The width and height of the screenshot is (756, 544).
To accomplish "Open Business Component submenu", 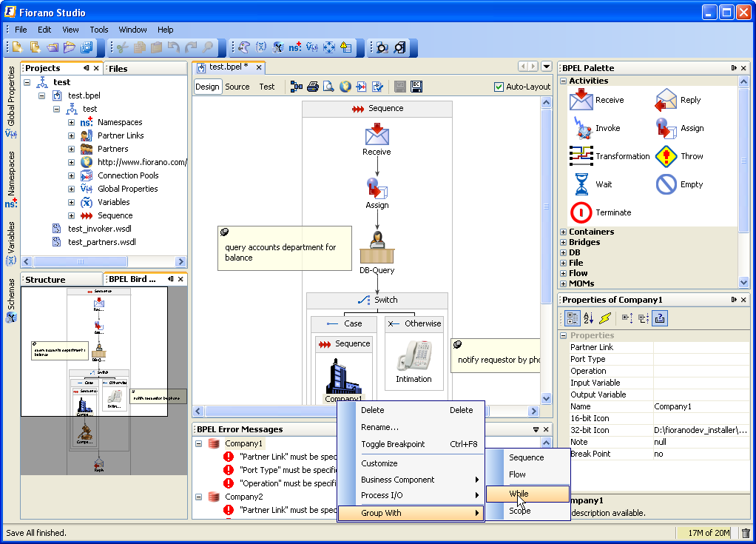I will [411, 480].
